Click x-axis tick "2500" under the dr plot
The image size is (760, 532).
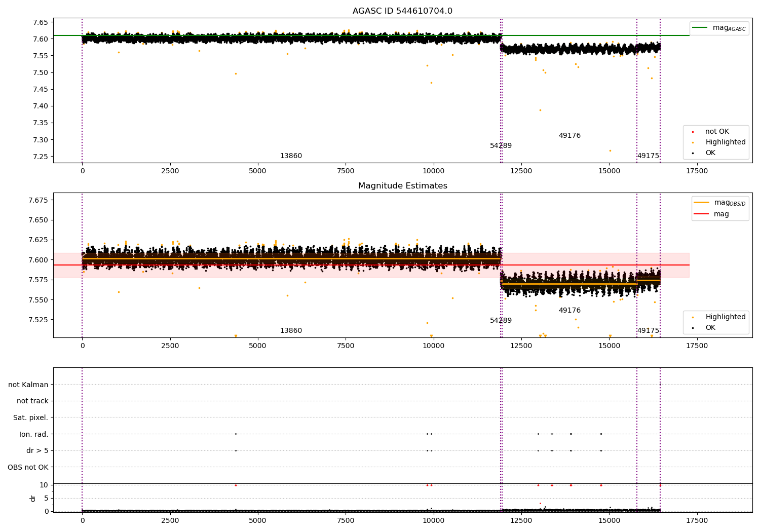coord(170,521)
